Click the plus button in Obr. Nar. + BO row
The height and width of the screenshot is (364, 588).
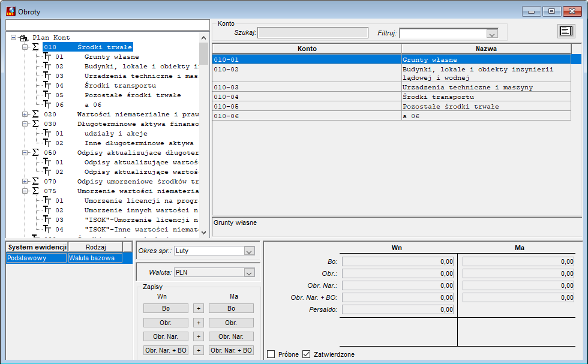[x=199, y=350]
